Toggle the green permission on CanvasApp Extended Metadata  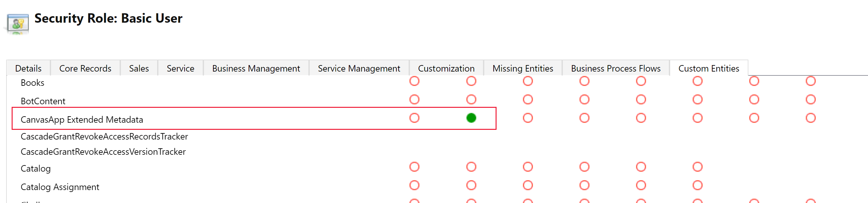pyautogui.click(x=471, y=118)
